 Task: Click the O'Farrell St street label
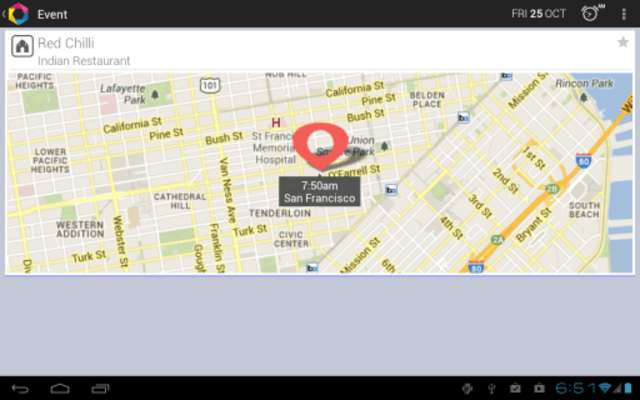354,171
